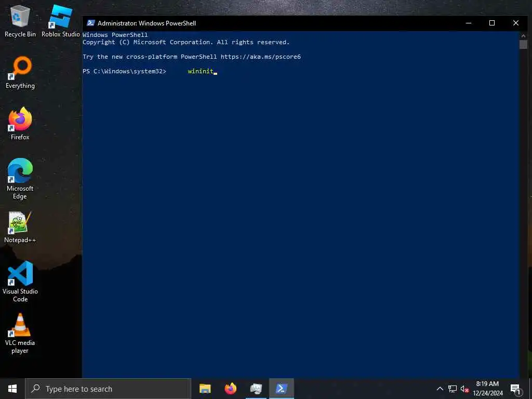This screenshot has height=399, width=532.
Task: Select the VLC media player shortcut
Action: (x=20, y=334)
